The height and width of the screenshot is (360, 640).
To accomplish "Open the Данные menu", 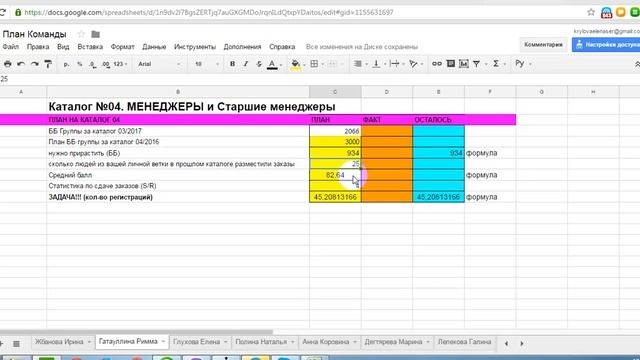I will 154,47.
